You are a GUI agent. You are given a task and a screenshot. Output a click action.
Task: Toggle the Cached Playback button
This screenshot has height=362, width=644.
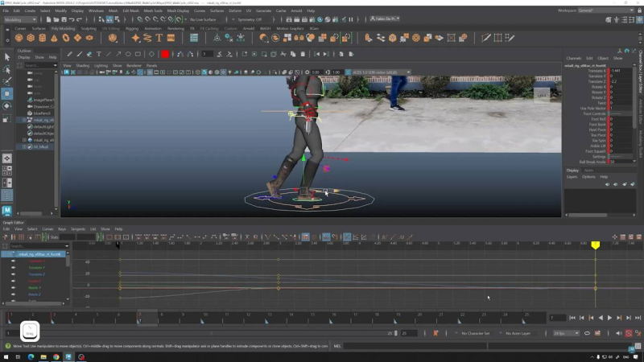(597, 333)
